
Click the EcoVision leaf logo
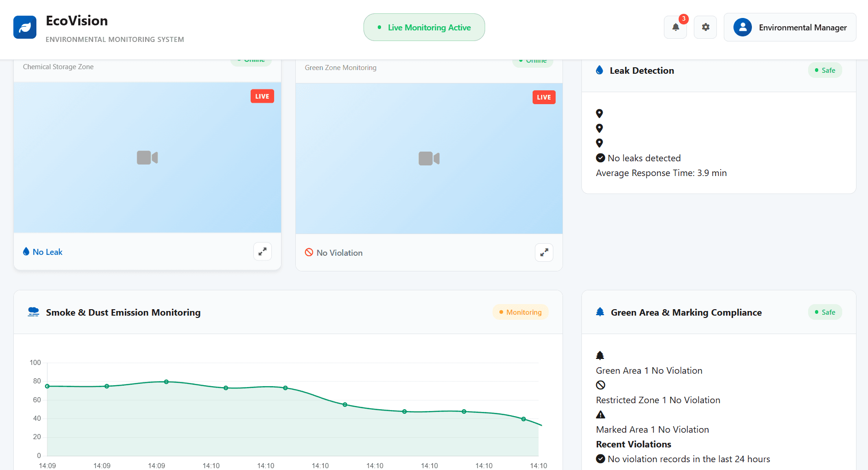tap(25, 27)
